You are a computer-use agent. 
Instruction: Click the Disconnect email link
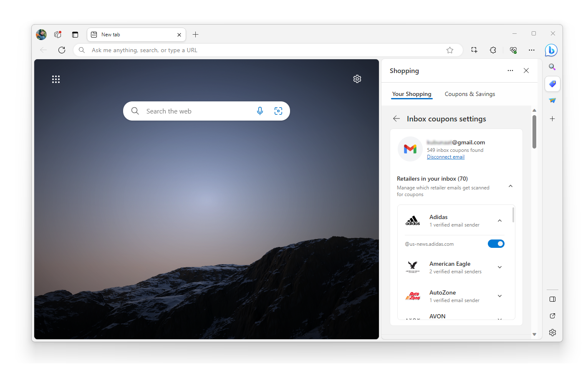(445, 157)
